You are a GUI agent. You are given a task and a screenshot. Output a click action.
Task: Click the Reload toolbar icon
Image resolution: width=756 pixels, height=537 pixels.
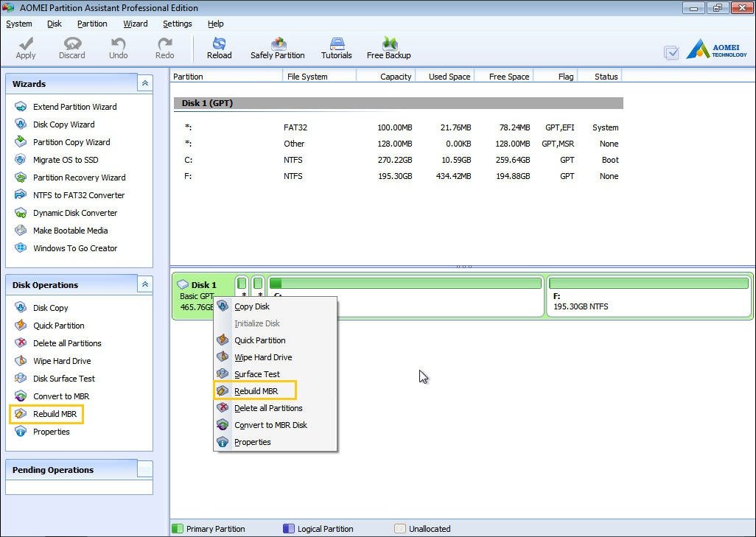pos(219,48)
